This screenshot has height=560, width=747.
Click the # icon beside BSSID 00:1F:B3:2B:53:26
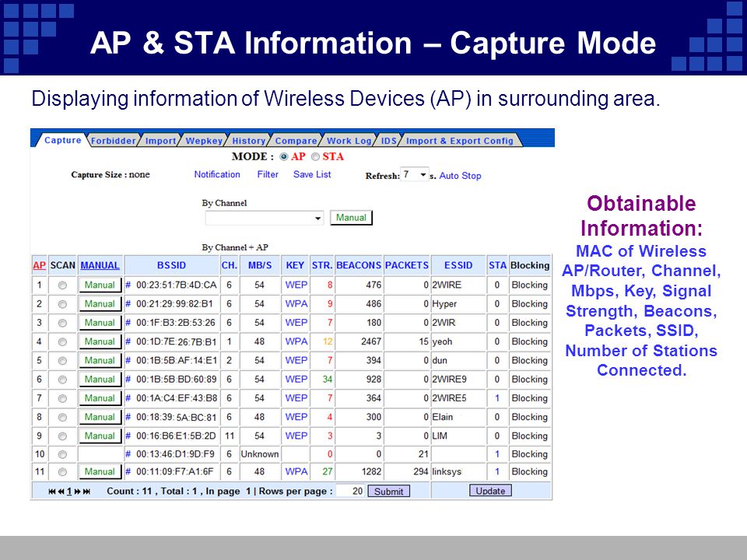(128, 323)
